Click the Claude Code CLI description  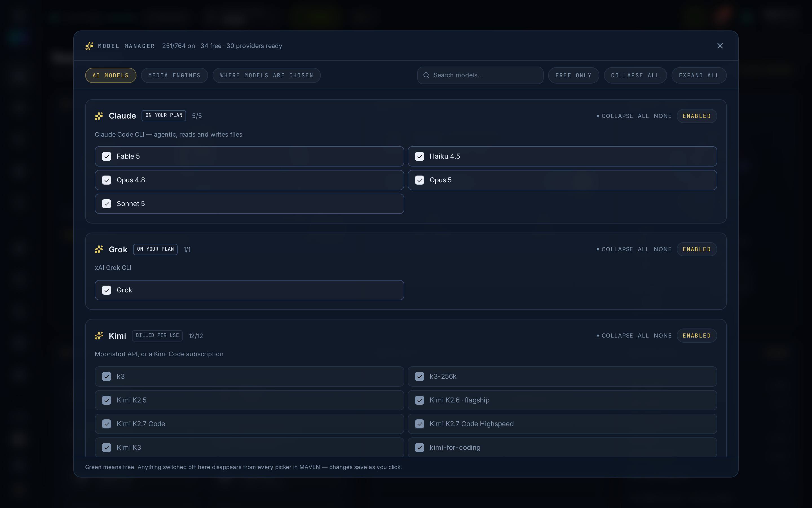point(168,134)
